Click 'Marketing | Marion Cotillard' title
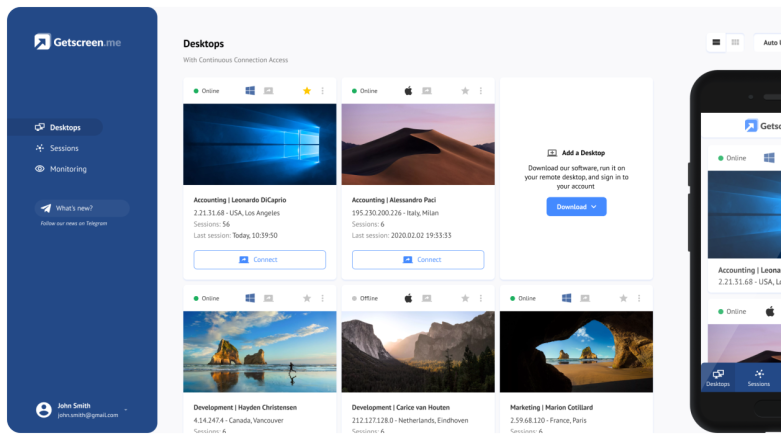 [551, 407]
